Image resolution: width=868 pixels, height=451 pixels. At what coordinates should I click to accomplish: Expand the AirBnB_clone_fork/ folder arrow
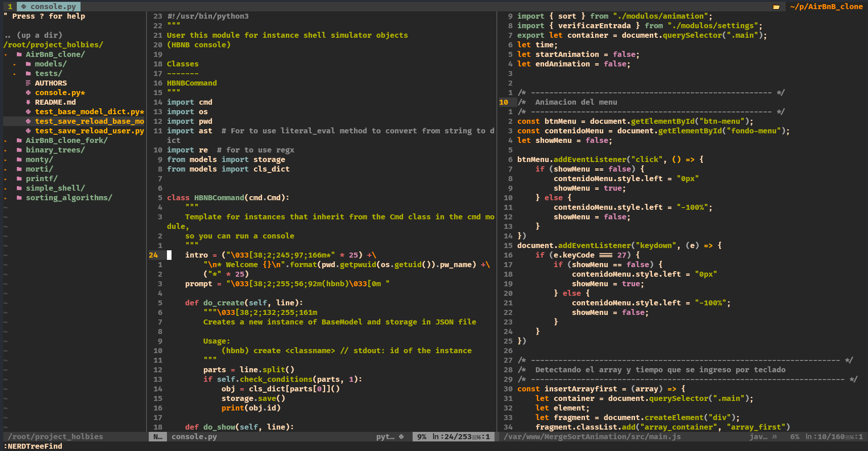5,141
